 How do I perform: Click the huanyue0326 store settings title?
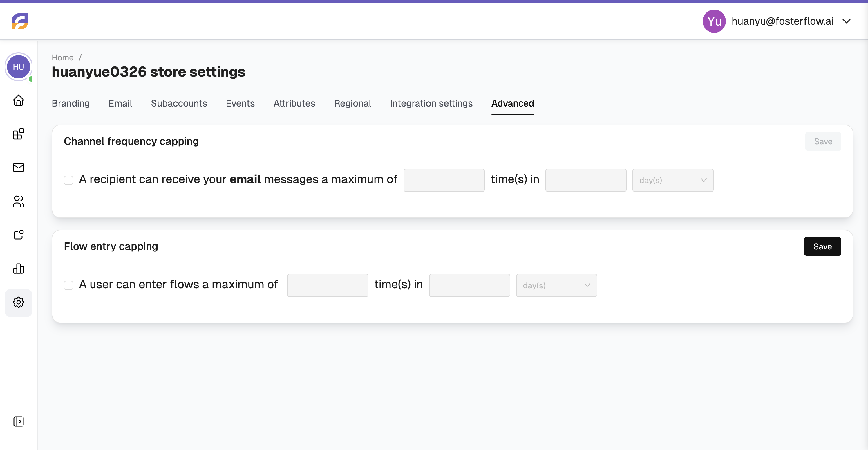(x=148, y=72)
